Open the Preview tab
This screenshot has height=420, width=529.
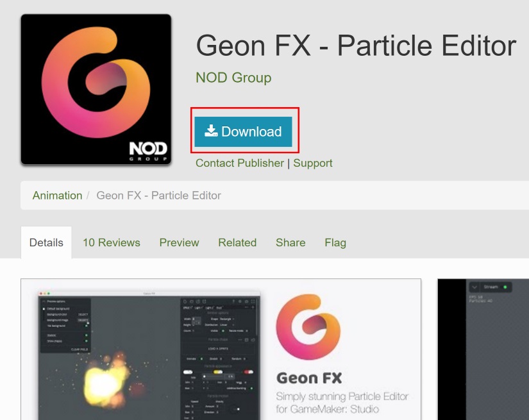pyautogui.click(x=179, y=242)
